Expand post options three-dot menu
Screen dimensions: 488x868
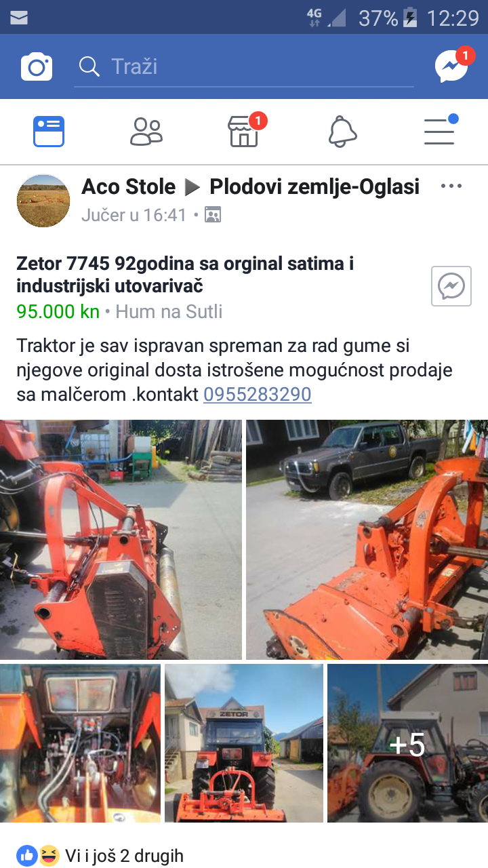(451, 186)
